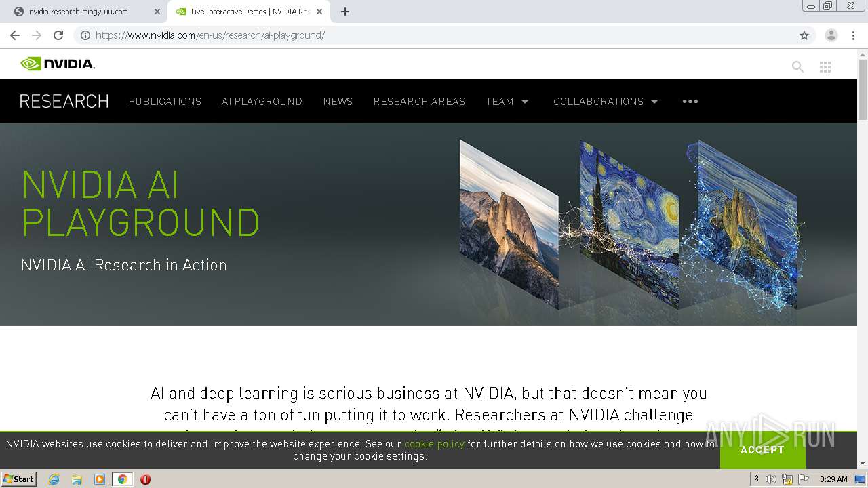Close the Live Interactive Demos tab

click(319, 12)
